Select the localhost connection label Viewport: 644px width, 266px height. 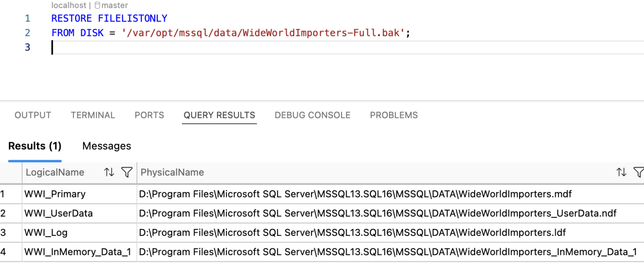coord(69,5)
